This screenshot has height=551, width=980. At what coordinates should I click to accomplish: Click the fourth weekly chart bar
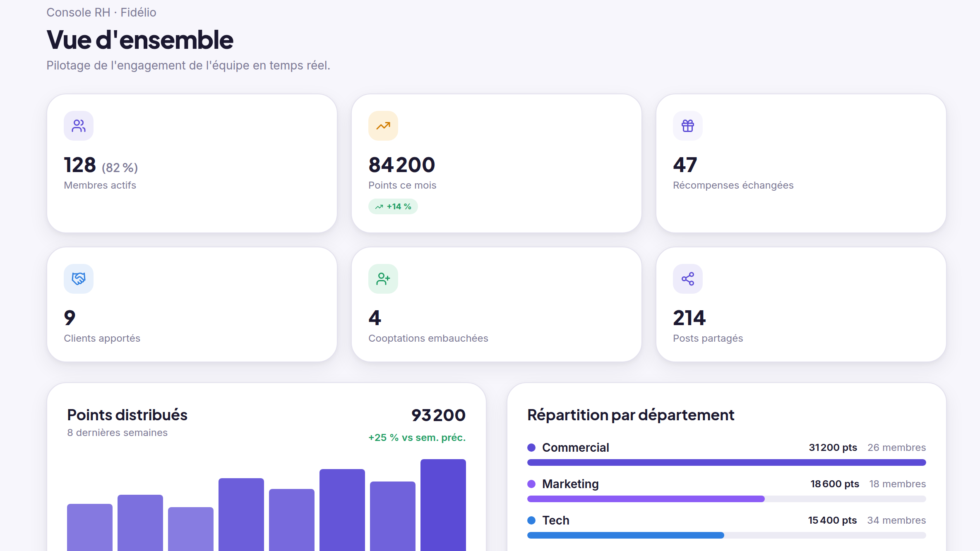241,515
